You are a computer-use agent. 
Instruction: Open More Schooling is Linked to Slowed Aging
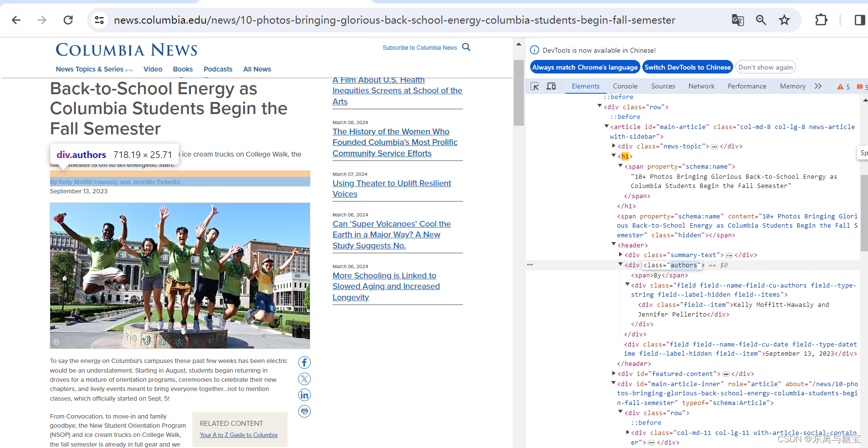point(386,286)
